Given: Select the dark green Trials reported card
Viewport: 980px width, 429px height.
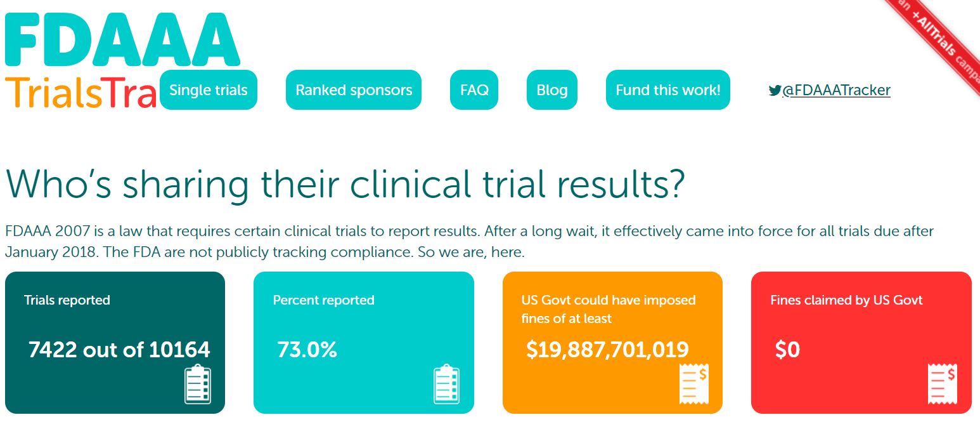Looking at the screenshot, I should 115,343.
